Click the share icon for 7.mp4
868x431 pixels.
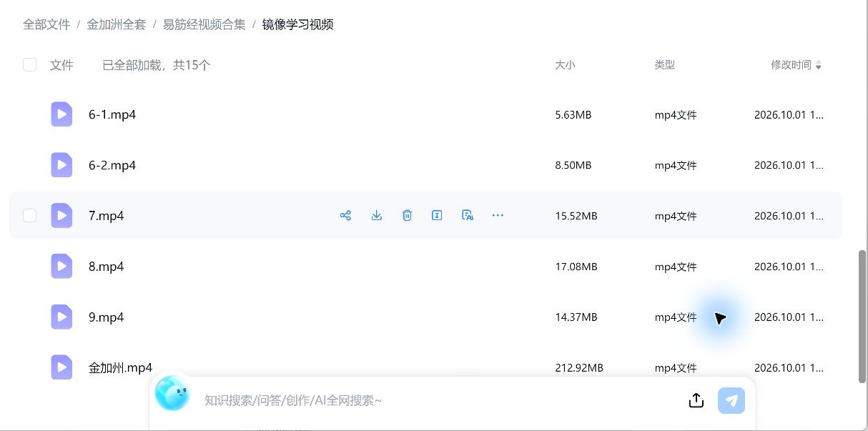click(x=345, y=215)
